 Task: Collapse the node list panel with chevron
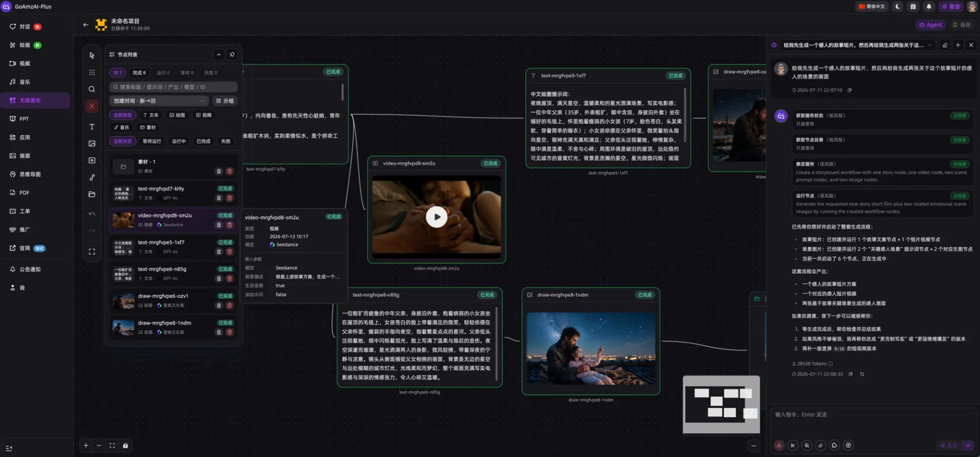219,55
